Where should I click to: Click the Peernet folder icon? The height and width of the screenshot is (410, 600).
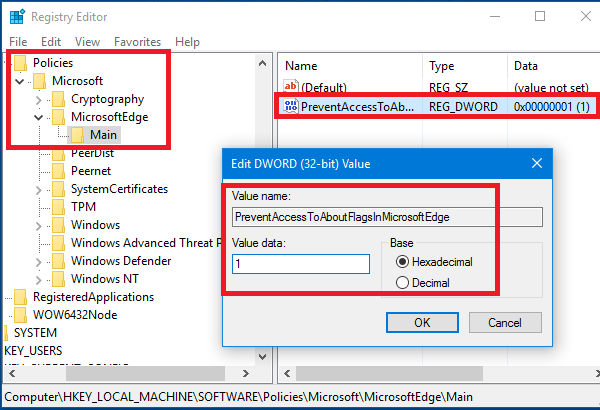click(x=59, y=171)
